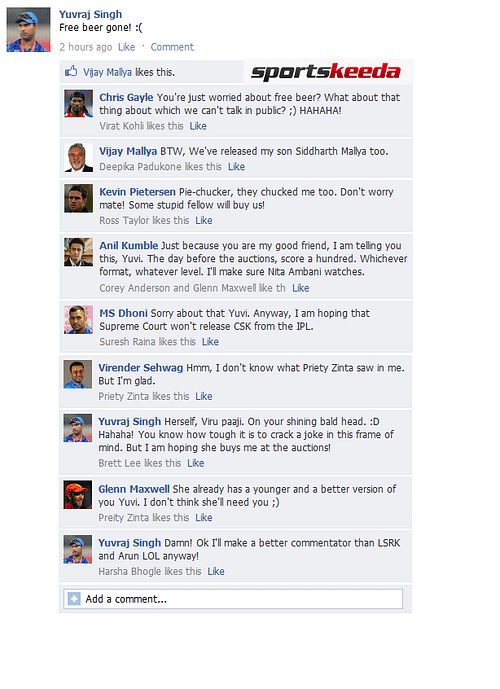Click the Comment link under the post

pyautogui.click(x=172, y=47)
